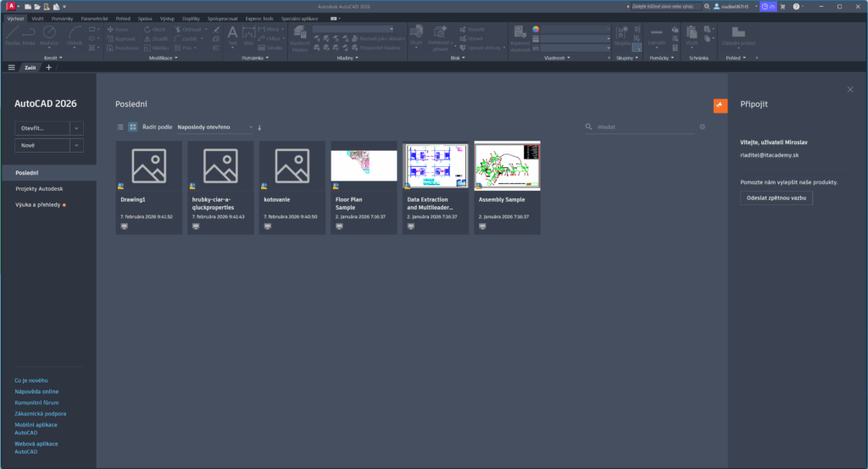Image resolution: width=868 pixels, height=469 pixels.
Task: Open the Komunitní fórum link
Action: pyautogui.click(x=36, y=403)
